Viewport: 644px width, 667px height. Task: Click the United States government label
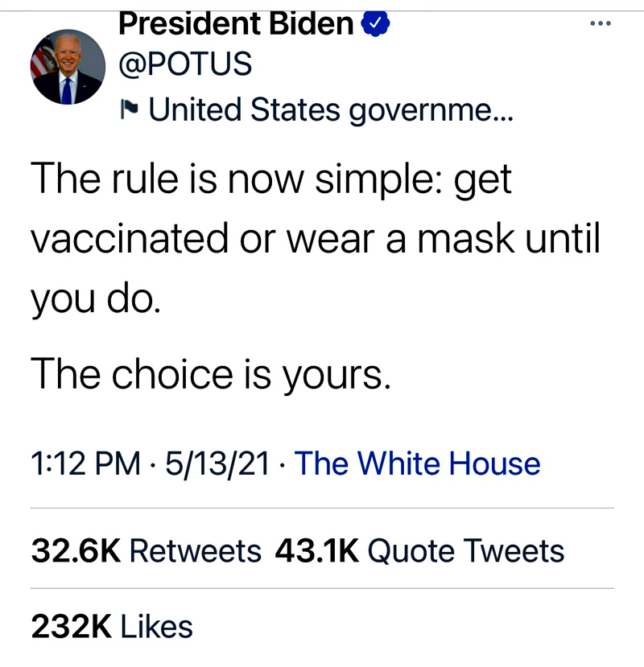click(330, 109)
